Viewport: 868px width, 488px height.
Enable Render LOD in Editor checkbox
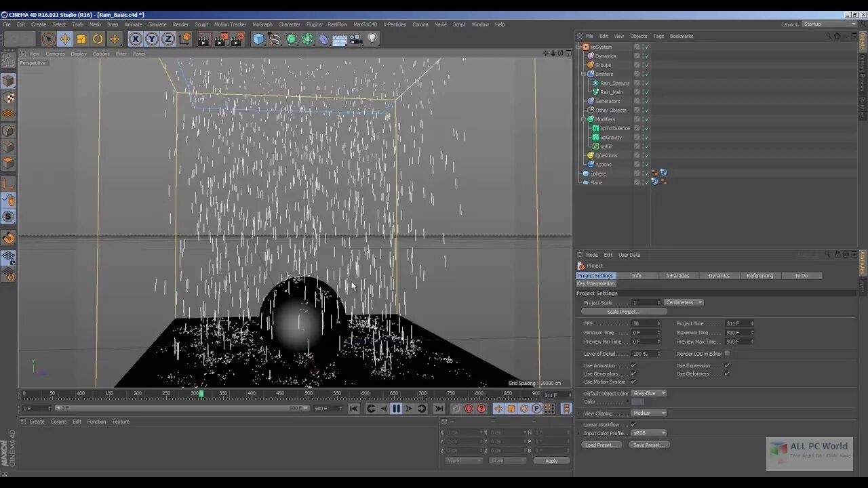727,354
